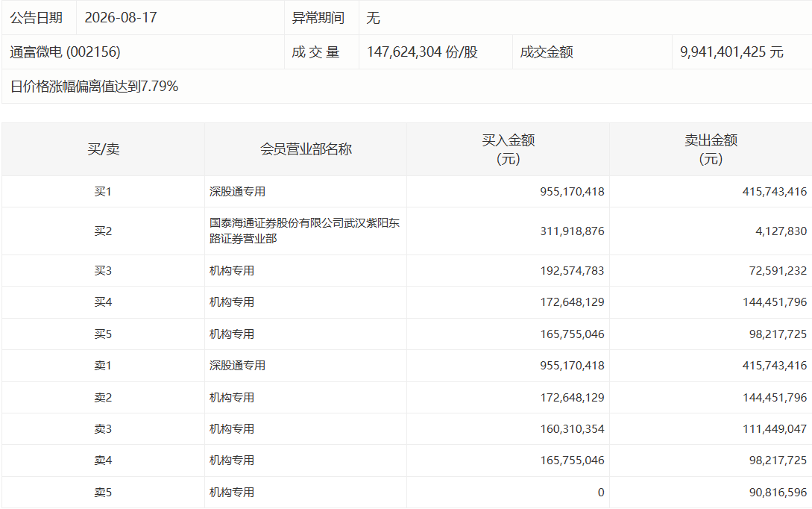The image size is (812, 509).
Task: Click the 卖4 row label
Action: (x=103, y=460)
